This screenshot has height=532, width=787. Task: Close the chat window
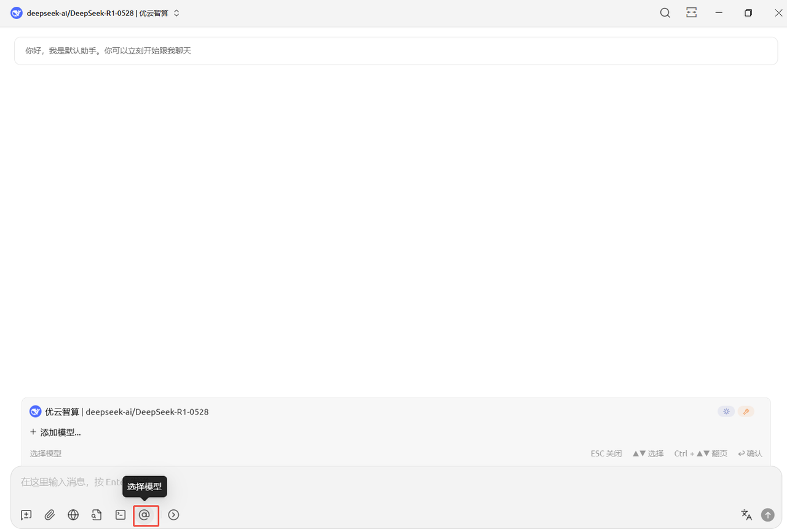click(778, 13)
